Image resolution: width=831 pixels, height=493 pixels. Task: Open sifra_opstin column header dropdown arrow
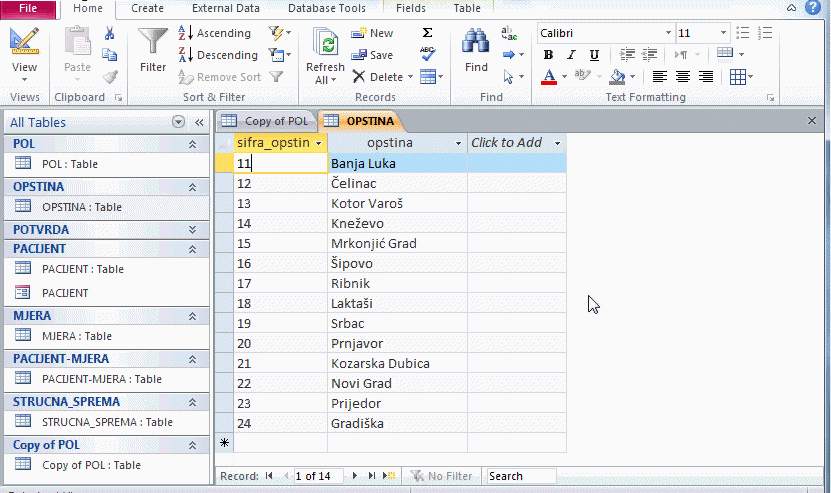[319, 143]
